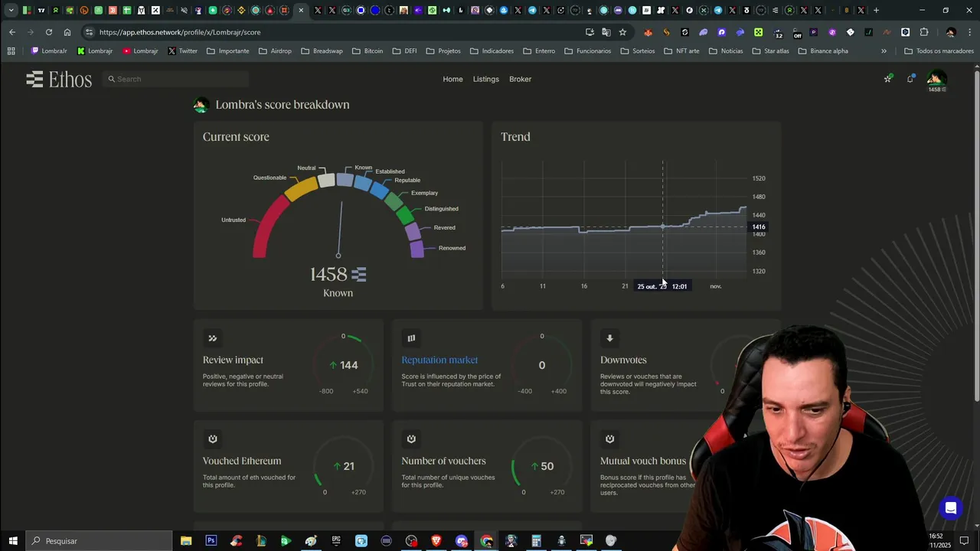The height and width of the screenshot is (551, 980).
Task: Click the page vertical scrollbar
Action: coord(976,237)
